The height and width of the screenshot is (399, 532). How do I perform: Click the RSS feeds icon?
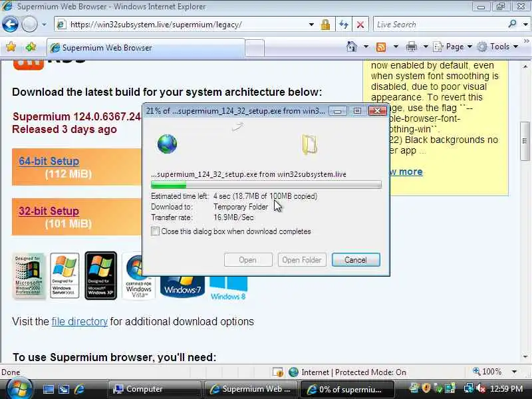381,47
